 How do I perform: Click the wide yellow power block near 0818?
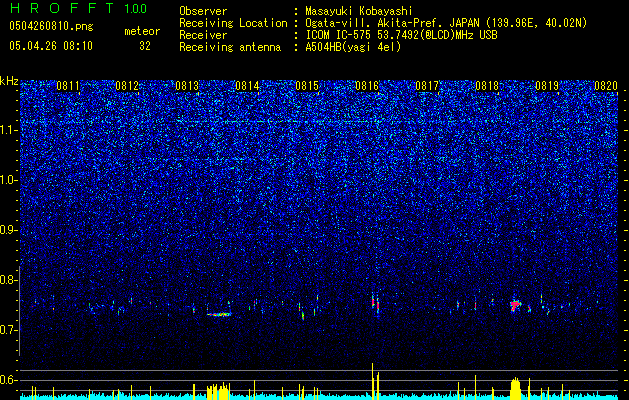[x=515, y=388]
